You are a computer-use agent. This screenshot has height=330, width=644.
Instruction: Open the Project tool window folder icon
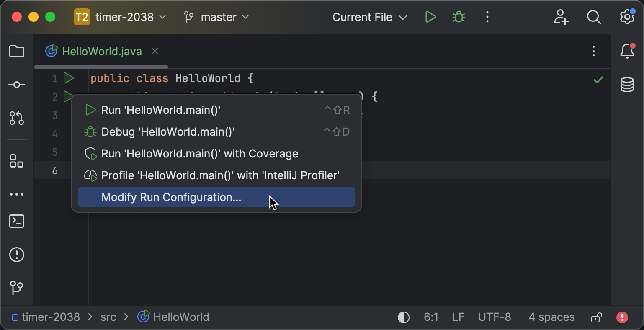[x=16, y=51]
